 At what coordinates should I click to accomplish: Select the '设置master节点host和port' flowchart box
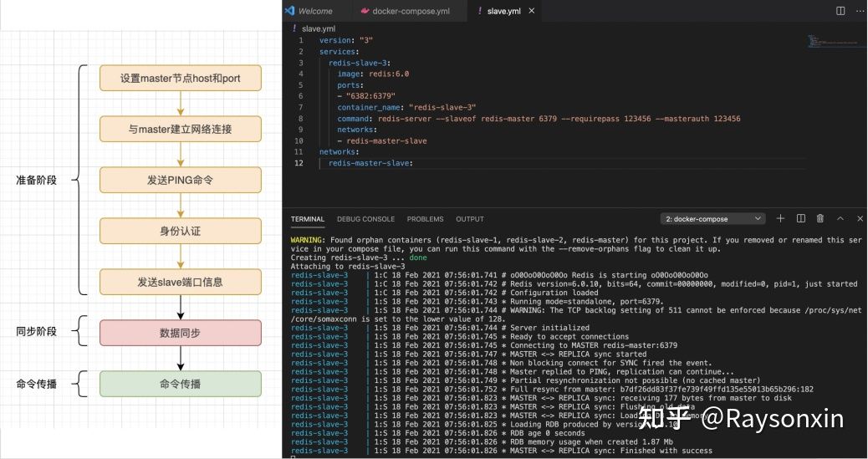tap(181, 78)
